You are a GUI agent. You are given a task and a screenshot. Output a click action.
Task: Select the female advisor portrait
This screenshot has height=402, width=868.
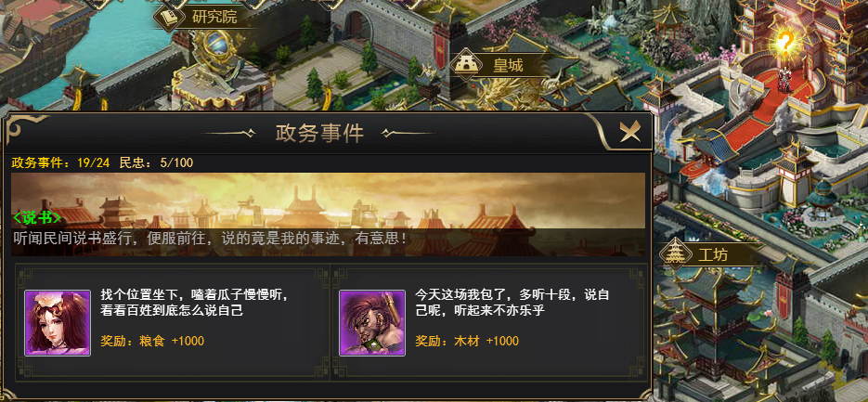tap(58, 323)
